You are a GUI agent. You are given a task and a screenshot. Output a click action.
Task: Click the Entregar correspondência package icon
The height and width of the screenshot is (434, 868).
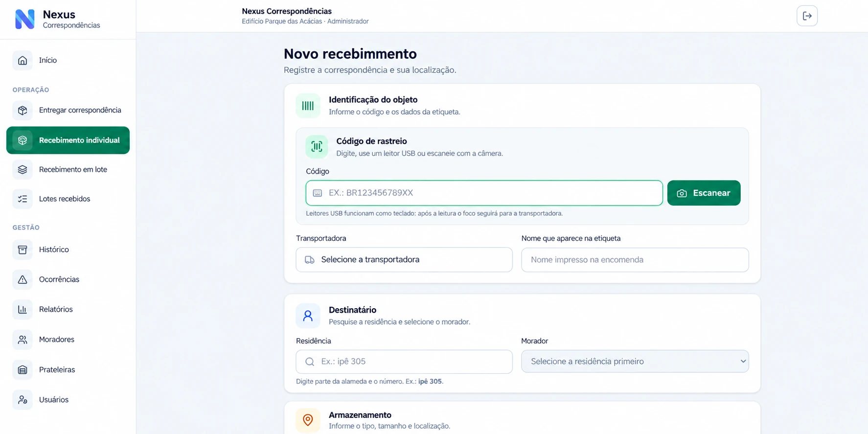(23, 110)
